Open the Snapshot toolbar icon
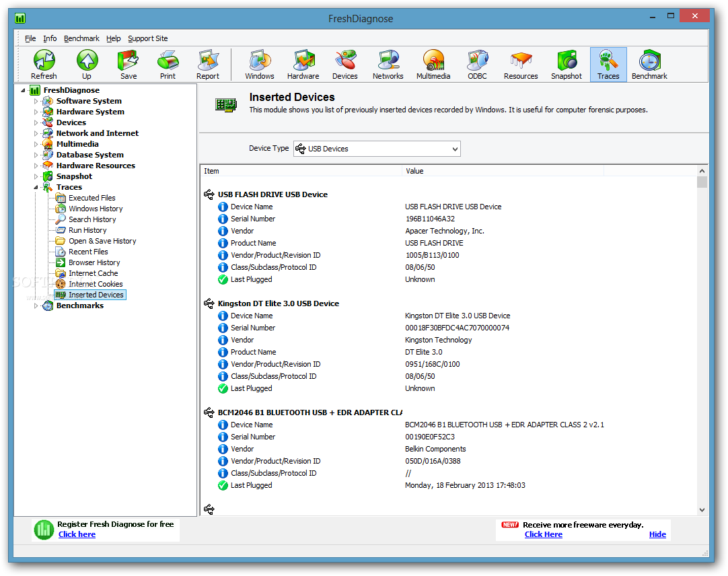This screenshot has height=576, width=728. click(567, 65)
